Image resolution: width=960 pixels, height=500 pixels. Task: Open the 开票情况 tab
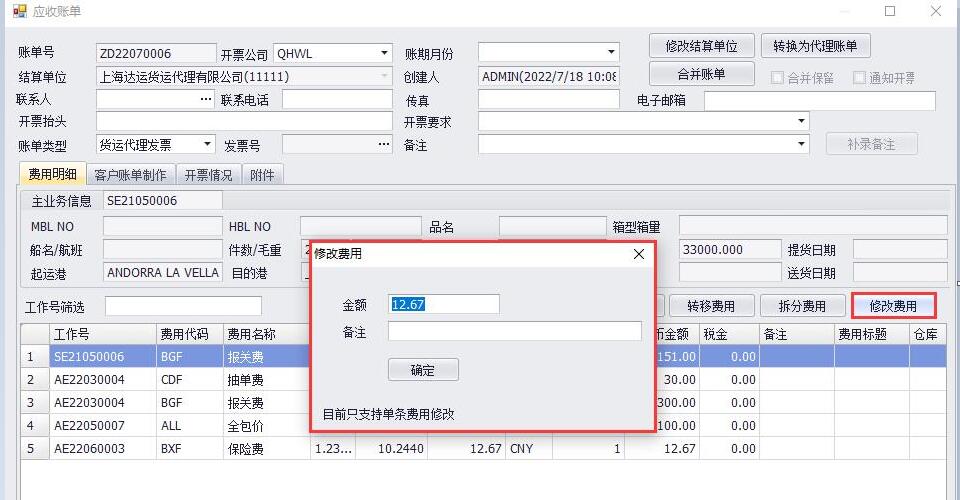[208, 175]
